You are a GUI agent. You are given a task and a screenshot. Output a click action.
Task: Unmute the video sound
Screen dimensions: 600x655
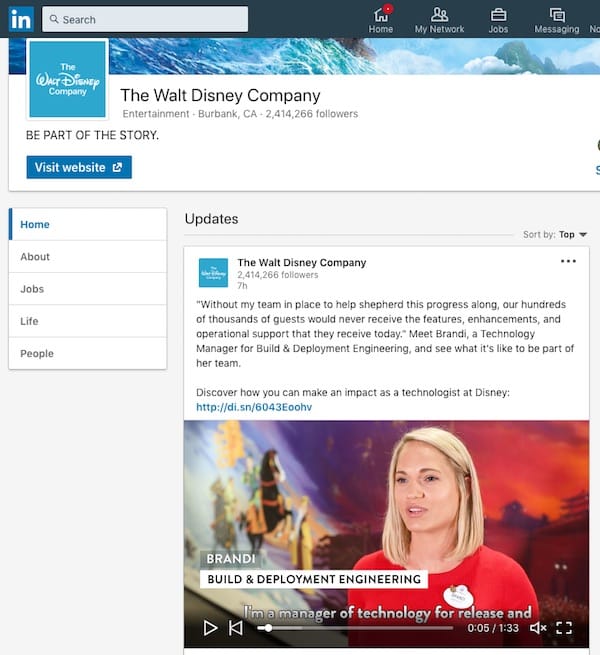pyautogui.click(x=538, y=628)
